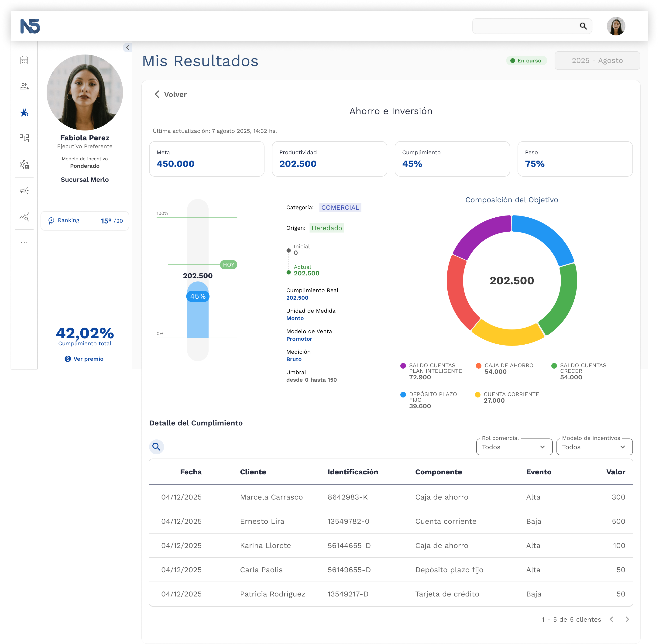Click yellow Cuenta Corriente legend dot
The image size is (659, 644).
[478, 394]
